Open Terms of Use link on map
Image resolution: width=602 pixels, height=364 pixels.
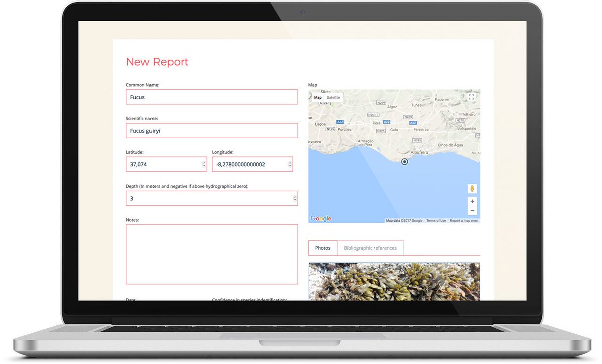pyautogui.click(x=436, y=221)
